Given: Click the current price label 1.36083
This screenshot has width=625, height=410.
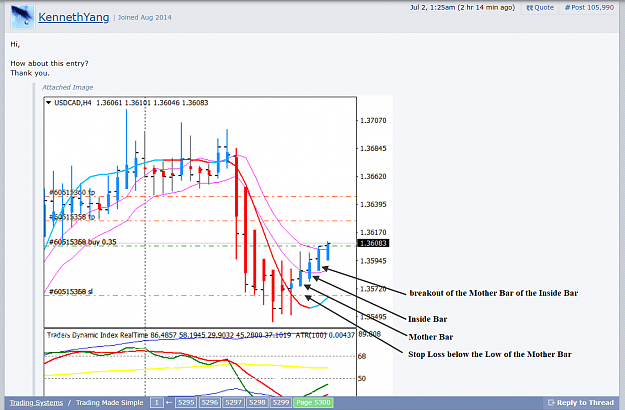Looking at the screenshot, I should click(x=373, y=243).
